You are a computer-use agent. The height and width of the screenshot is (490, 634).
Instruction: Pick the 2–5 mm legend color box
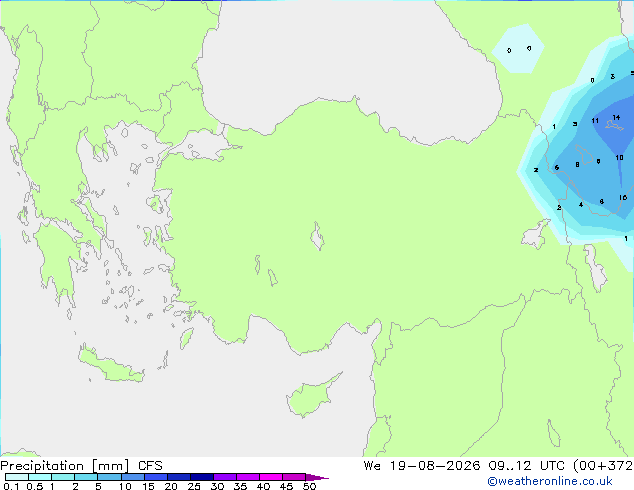pos(86,477)
